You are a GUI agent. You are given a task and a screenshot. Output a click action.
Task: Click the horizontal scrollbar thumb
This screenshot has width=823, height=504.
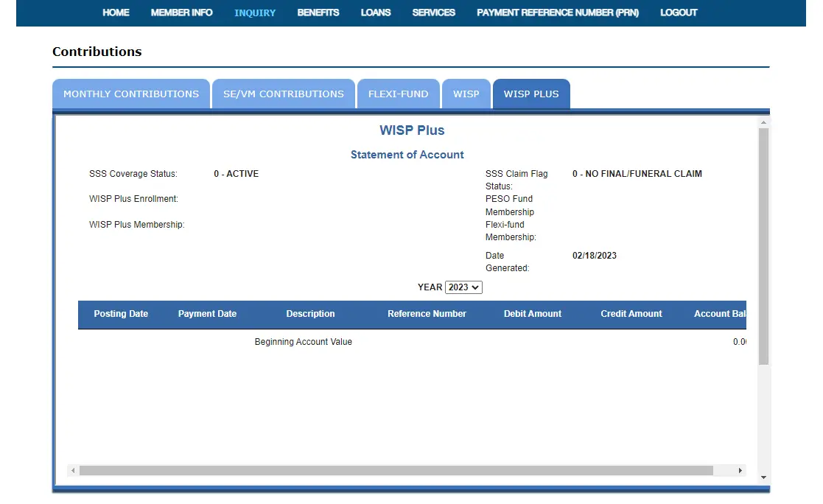coord(396,470)
